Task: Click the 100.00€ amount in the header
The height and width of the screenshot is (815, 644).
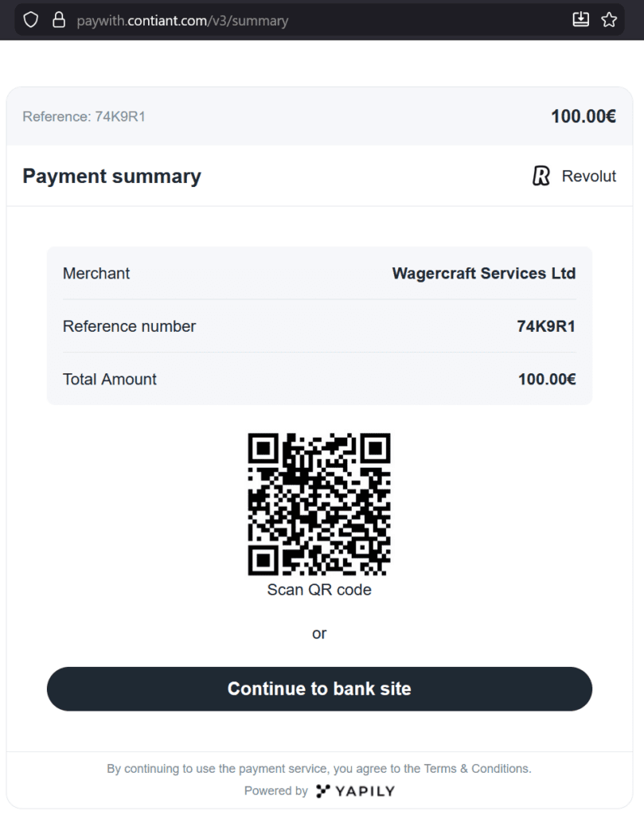Action: (x=584, y=116)
